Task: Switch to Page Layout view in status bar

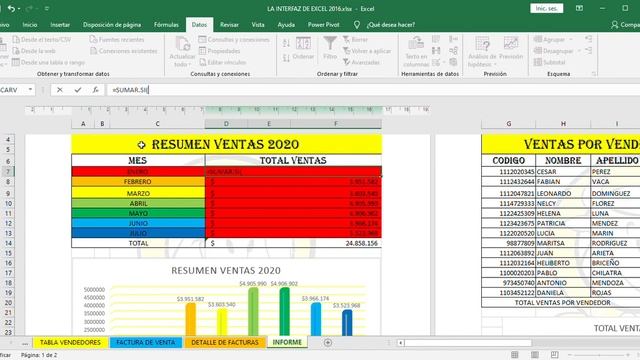Action: (x=535, y=355)
